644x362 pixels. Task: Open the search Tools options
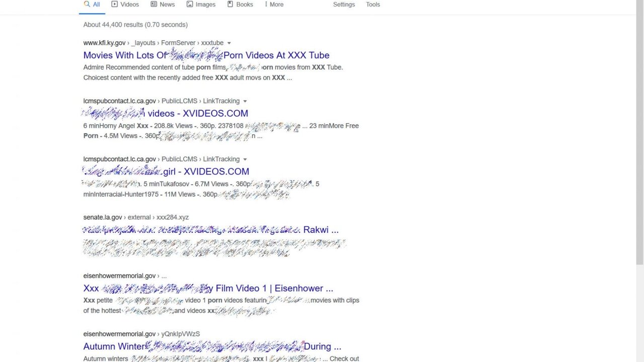tap(373, 5)
